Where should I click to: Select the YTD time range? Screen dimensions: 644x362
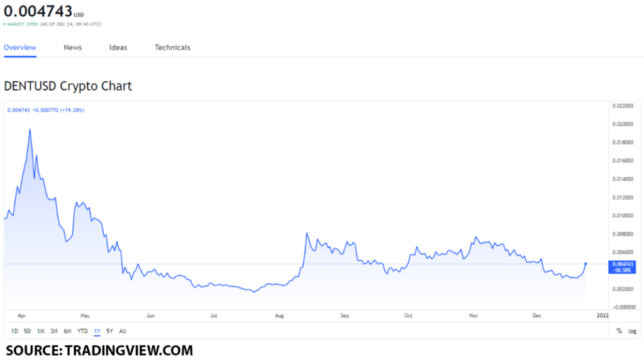point(82,331)
